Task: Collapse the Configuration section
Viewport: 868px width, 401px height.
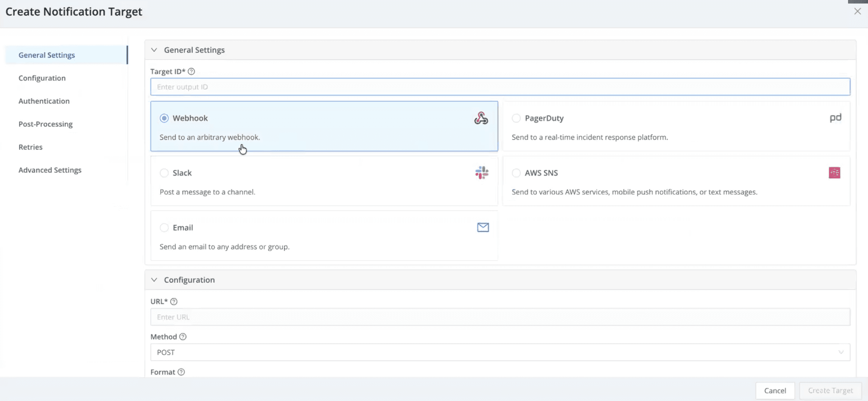Action: pyautogui.click(x=154, y=279)
